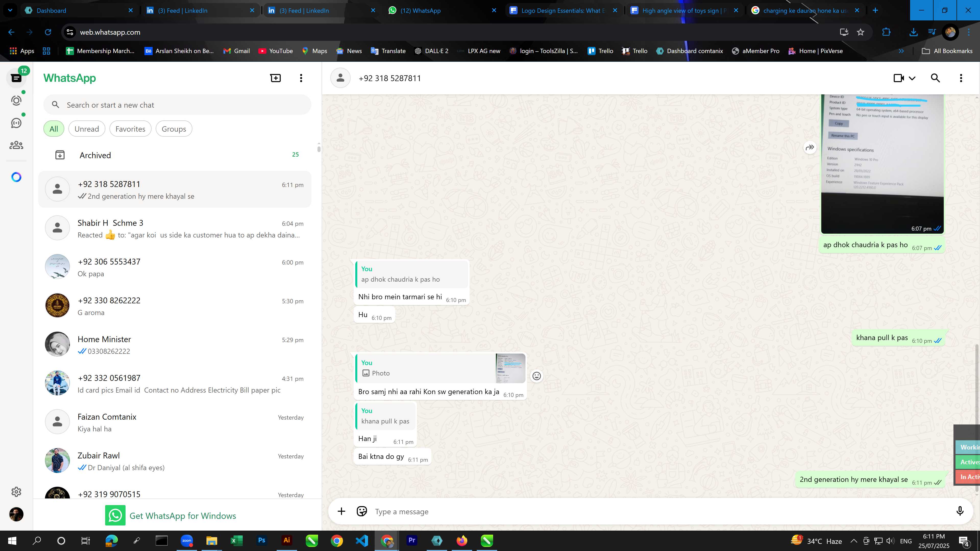Reload the WhatsApp page
Image resolution: width=980 pixels, height=551 pixels.
(x=48, y=32)
